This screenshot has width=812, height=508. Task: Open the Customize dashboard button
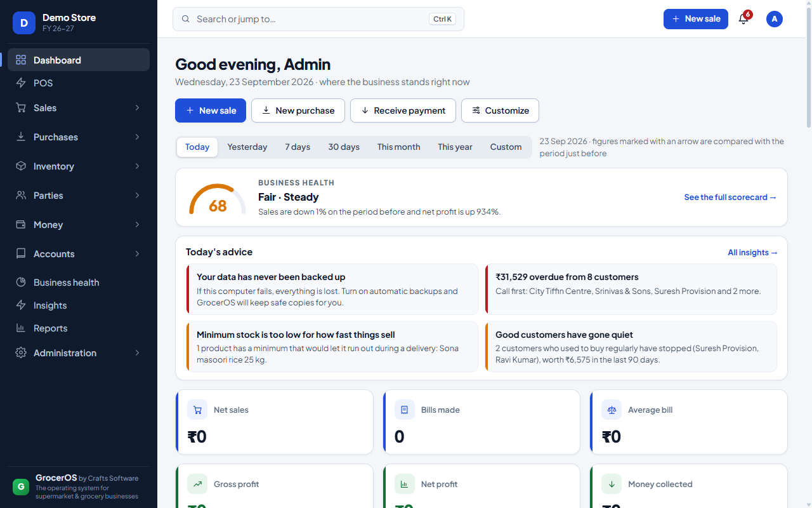click(500, 110)
